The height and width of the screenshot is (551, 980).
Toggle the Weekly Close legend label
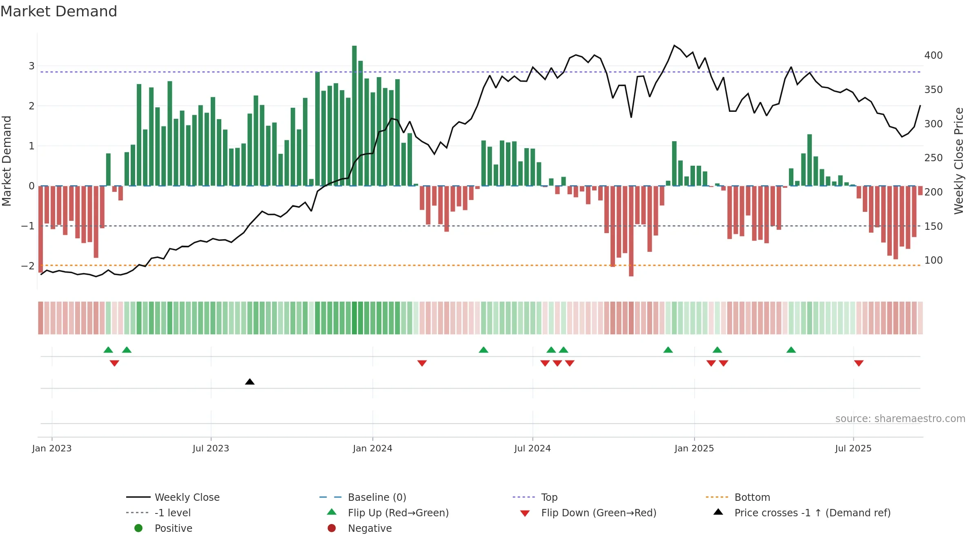pyautogui.click(x=187, y=497)
